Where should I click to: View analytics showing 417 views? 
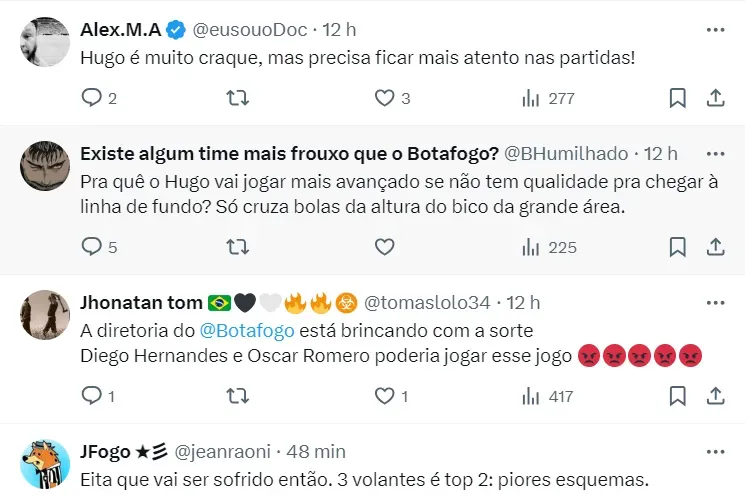(x=548, y=396)
